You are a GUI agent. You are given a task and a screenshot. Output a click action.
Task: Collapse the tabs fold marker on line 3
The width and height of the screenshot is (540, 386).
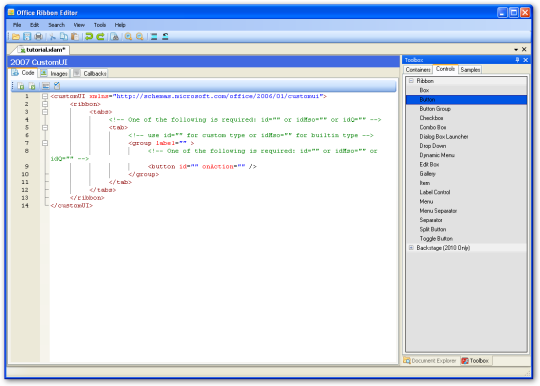45,112
